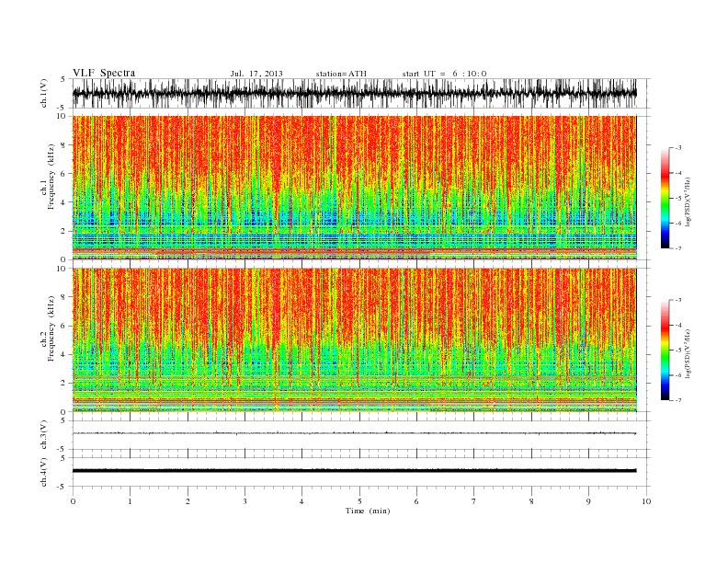Click the time axis tick label "8"
Screen dimensions: 728x563
[x=531, y=501]
